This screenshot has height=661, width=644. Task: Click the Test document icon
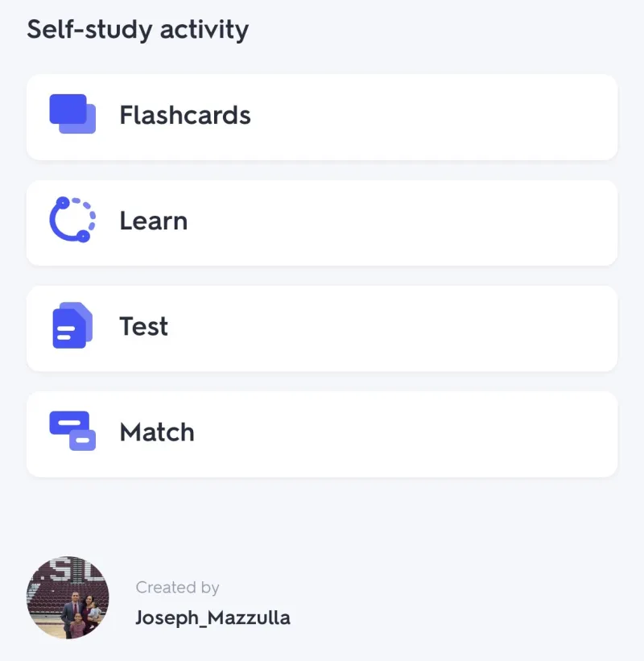tap(72, 325)
